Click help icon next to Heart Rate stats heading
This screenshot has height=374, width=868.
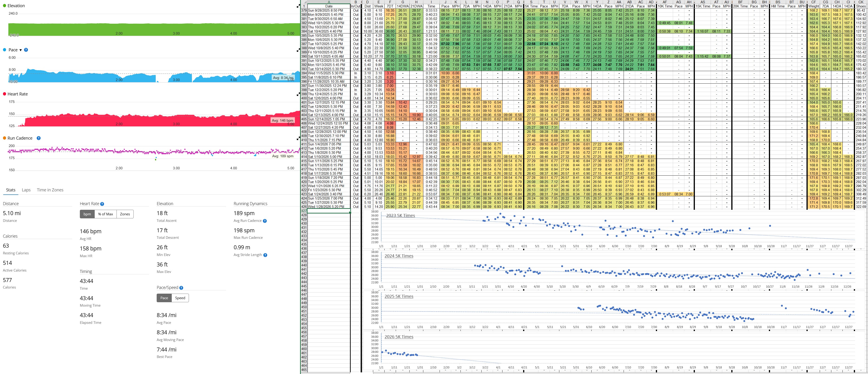(x=102, y=204)
